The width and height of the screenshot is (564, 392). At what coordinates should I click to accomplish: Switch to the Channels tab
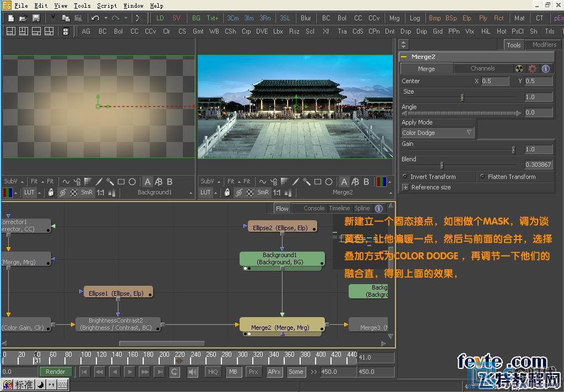[x=482, y=68]
